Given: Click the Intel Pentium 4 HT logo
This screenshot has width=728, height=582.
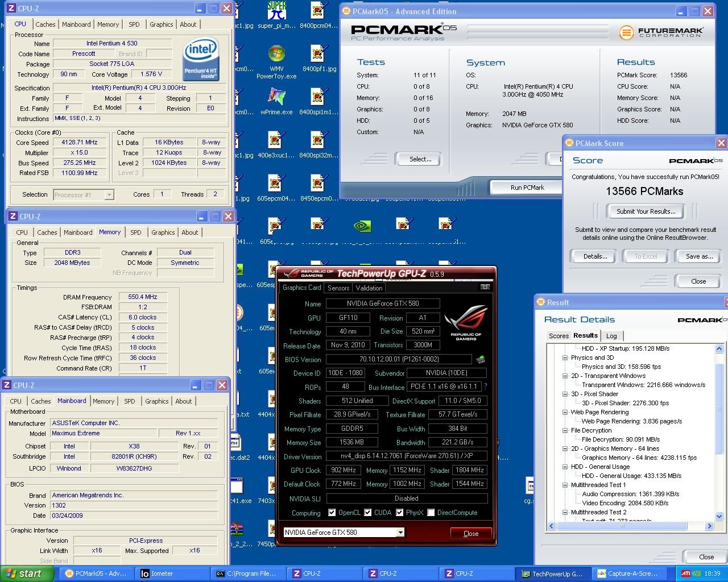Looking at the screenshot, I should click(201, 60).
